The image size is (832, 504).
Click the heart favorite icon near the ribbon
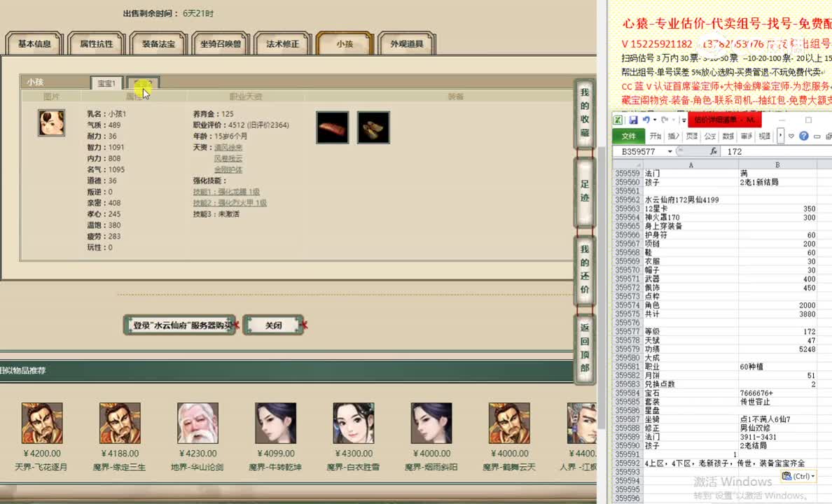pos(791,136)
